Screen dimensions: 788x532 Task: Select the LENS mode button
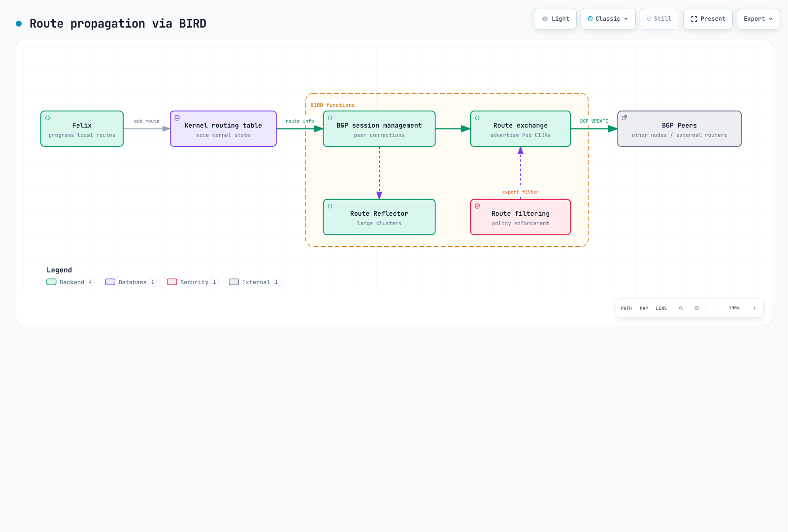coord(661,308)
